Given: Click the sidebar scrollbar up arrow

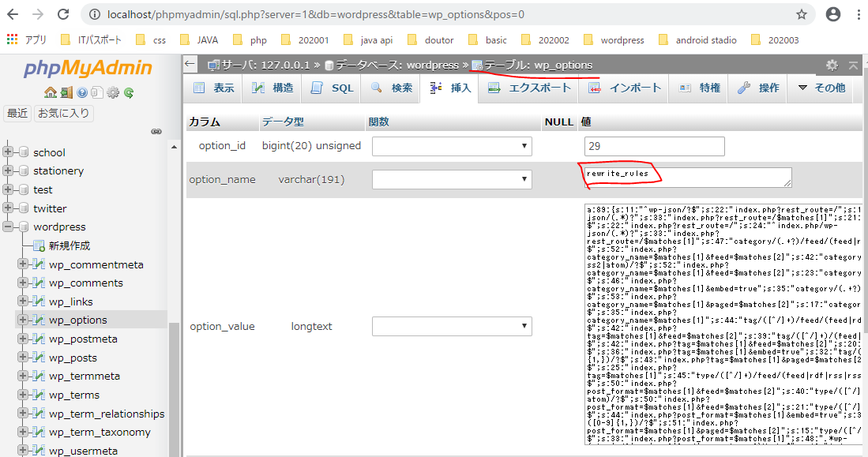Looking at the screenshot, I should coord(174,147).
